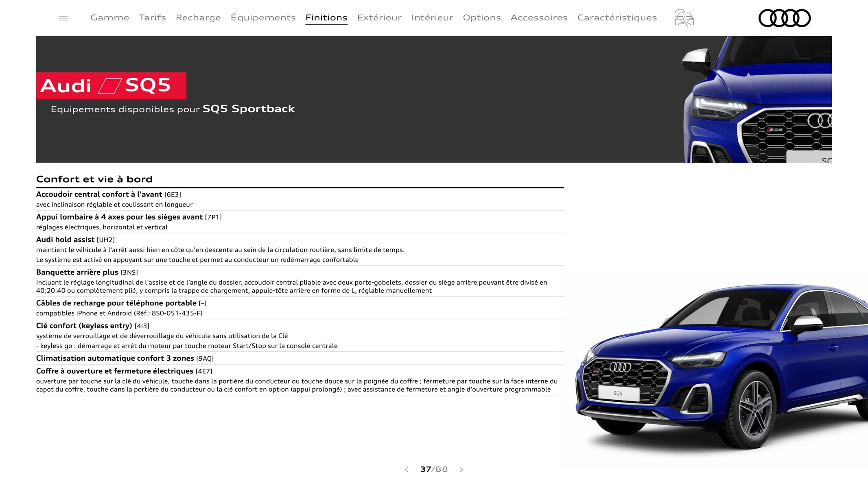868x488 pixels.
Task: Click the Audi four rings logo
Action: point(785,18)
